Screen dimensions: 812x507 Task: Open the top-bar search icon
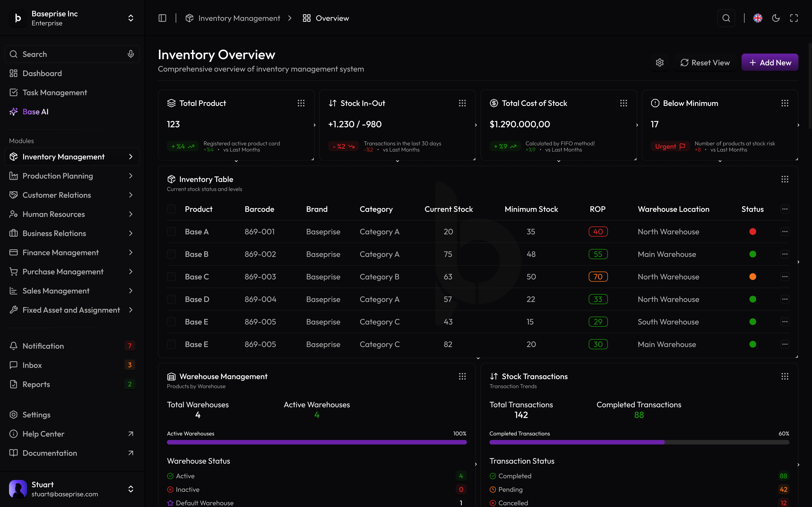click(x=726, y=18)
